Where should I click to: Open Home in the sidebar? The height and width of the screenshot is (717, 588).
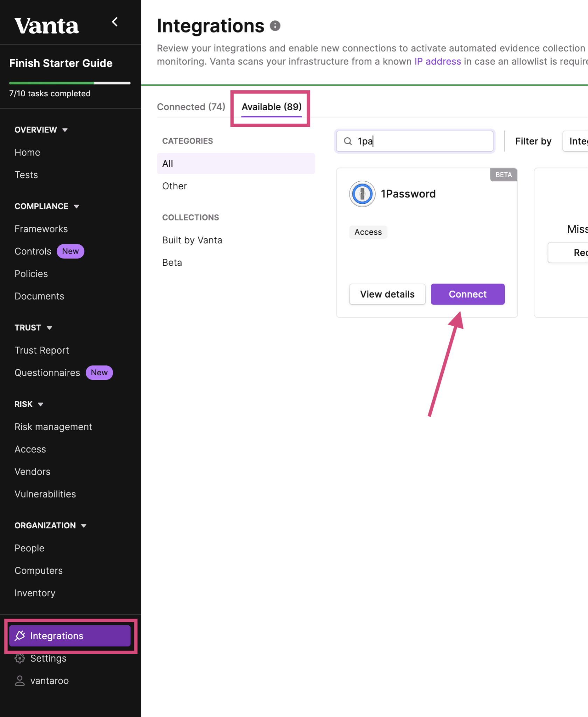(27, 152)
